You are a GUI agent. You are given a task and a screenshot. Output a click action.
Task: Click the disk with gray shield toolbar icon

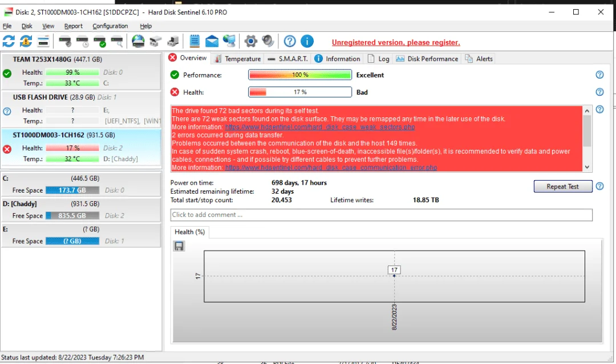pos(65,41)
